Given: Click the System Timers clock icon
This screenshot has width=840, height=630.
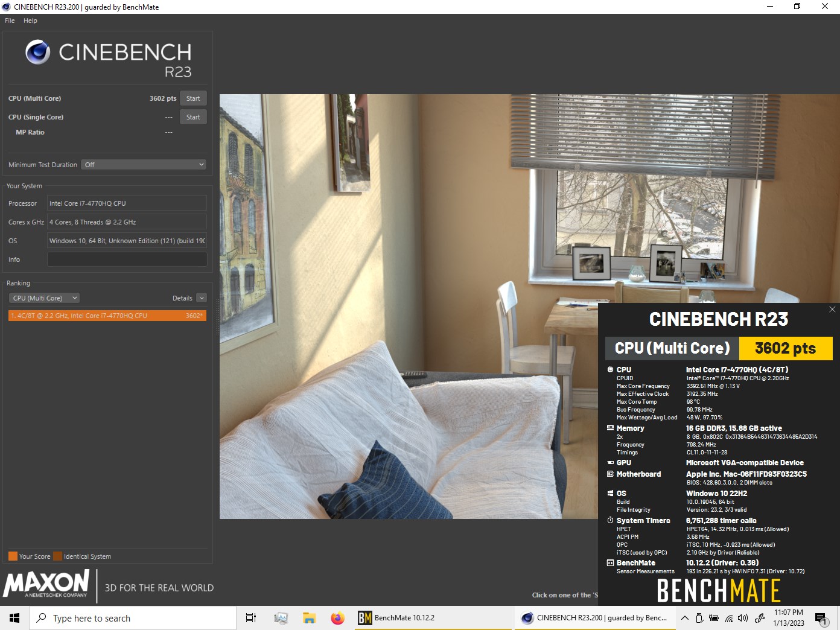Looking at the screenshot, I should pyautogui.click(x=610, y=520).
